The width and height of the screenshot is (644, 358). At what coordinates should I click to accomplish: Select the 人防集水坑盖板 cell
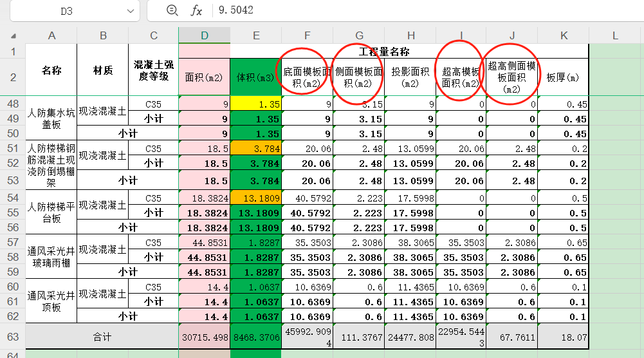point(51,118)
